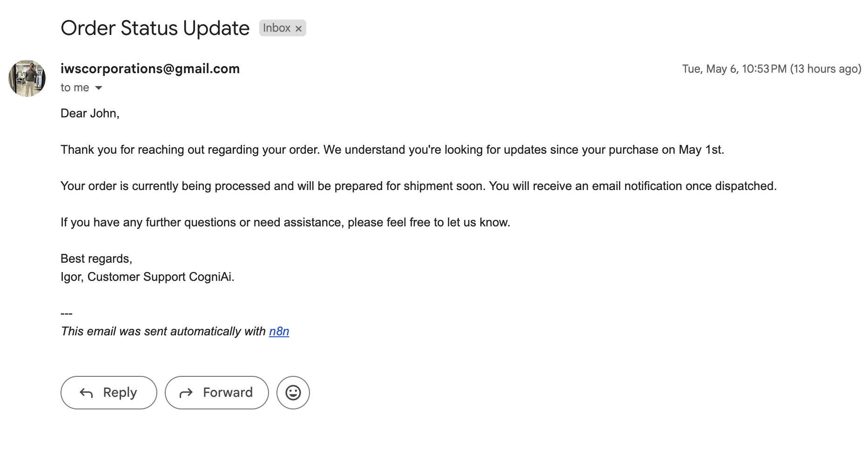Click the sentence about order being processed

pos(418,186)
